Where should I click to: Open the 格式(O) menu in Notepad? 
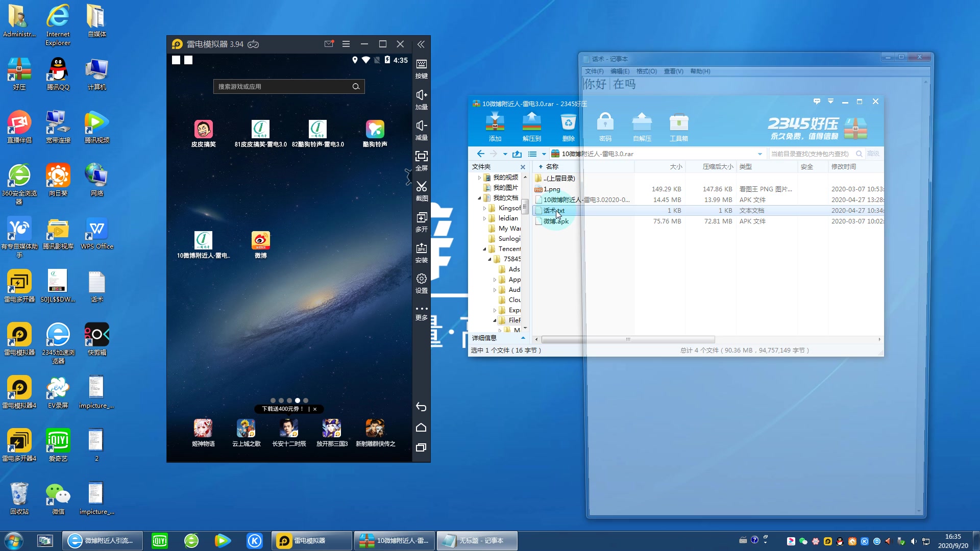(x=647, y=71)
